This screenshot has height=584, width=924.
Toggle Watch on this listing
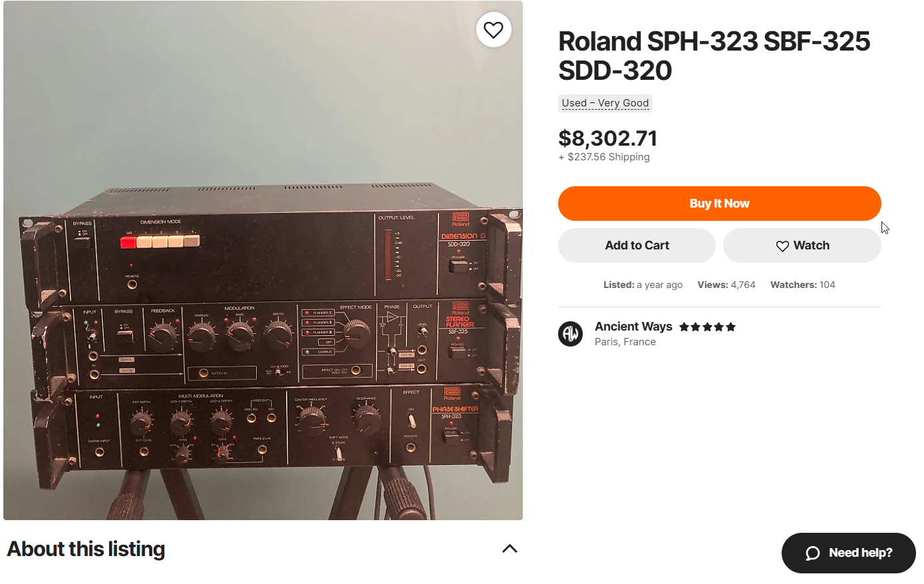pos(802,245)
